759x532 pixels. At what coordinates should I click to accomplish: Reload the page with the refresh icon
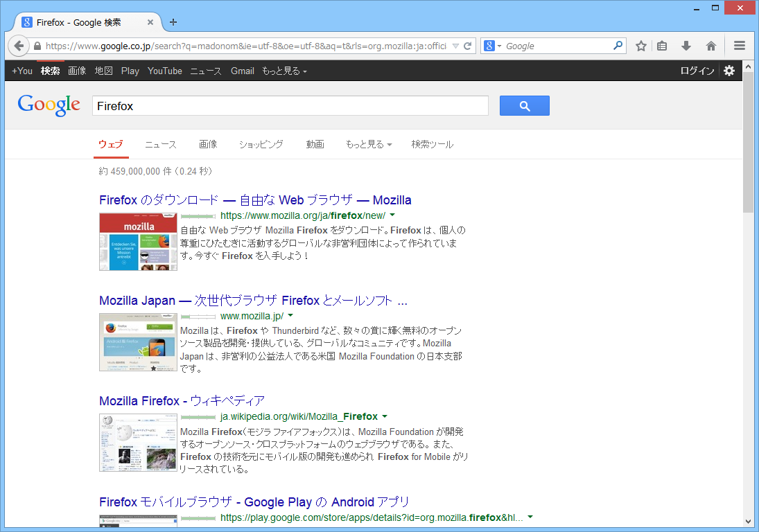click(467, 46)
